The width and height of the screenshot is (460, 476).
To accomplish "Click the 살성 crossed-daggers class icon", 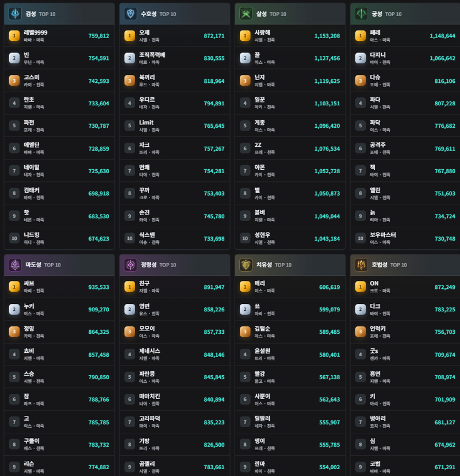I will [246, 14].
